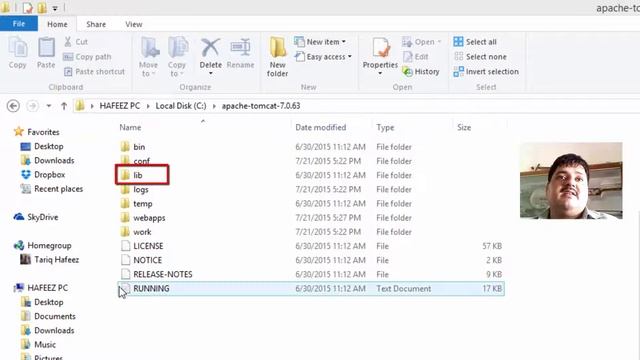640x360 pixels.
Task: Switch to the Share ribbon tab
Action: point(96,24)
